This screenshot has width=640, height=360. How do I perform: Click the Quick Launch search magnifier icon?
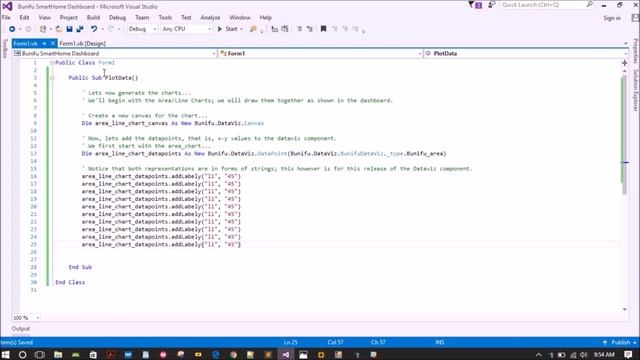coord(589,5)
